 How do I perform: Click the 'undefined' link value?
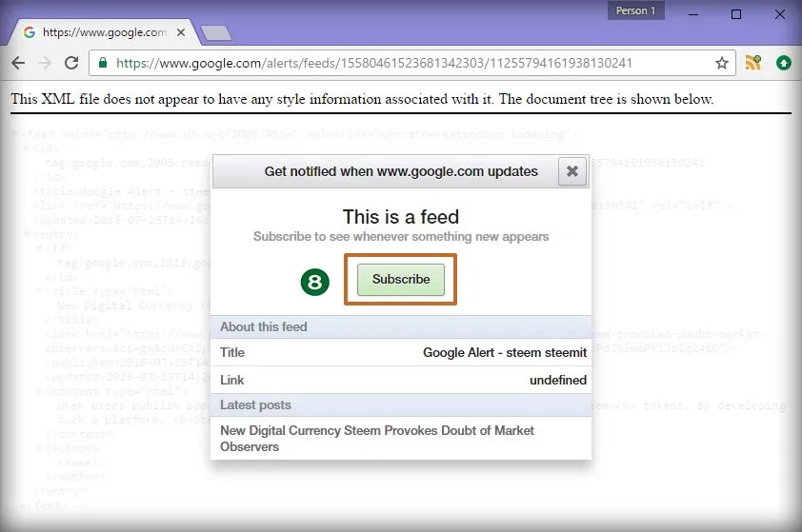558,381
